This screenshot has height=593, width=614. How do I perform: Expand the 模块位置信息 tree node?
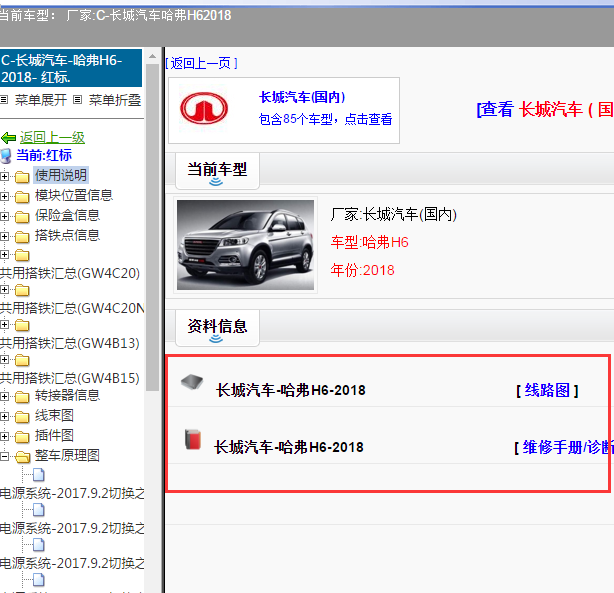[x=4, y=196]
